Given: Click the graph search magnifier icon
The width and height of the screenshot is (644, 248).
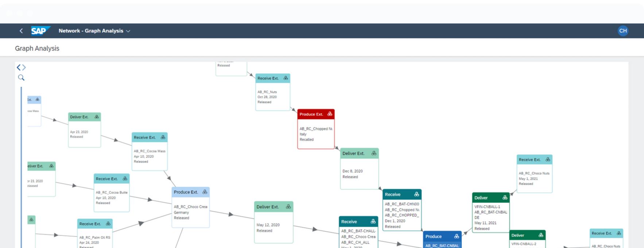Looking at the screenshot, I should (x=21, y=78).
